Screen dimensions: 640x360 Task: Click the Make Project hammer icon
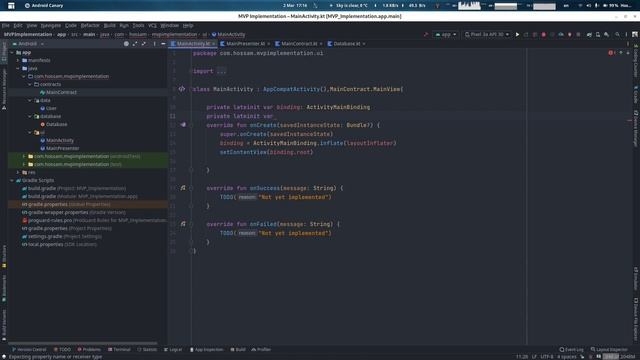coord(426,35)
